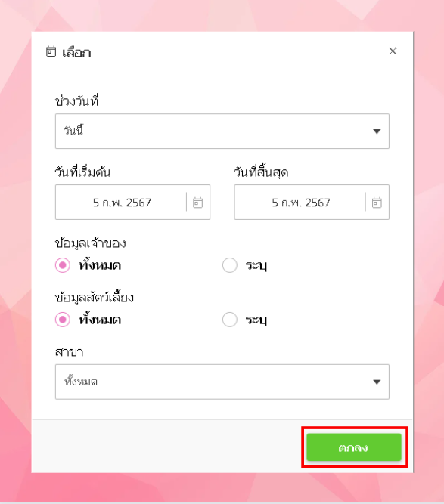Expand the ช่วงวันที่ dropdown arrow

click(377, 131)
